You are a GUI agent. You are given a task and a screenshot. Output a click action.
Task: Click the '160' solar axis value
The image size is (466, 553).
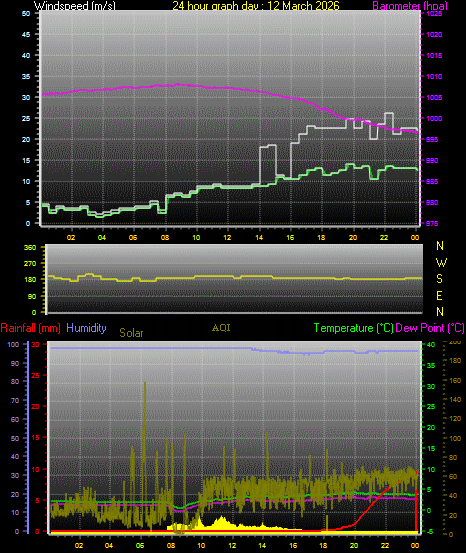coord(455,381)
